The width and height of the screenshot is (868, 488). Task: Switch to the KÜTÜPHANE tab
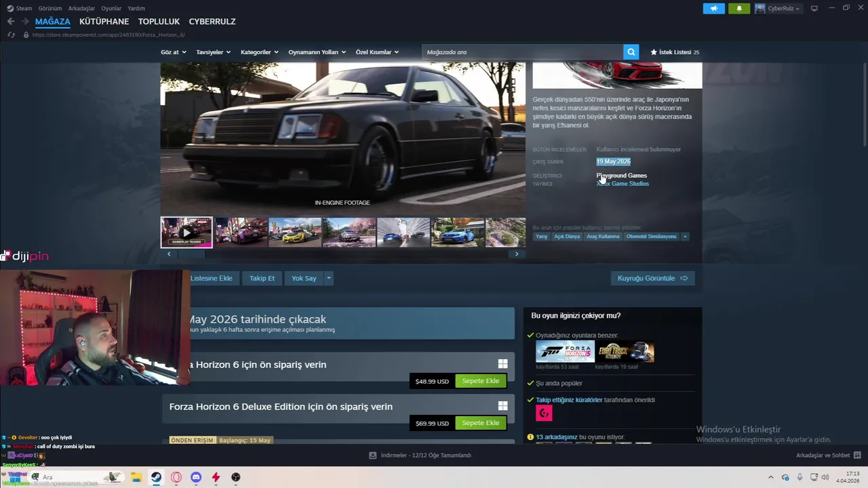tap(104, 22)
